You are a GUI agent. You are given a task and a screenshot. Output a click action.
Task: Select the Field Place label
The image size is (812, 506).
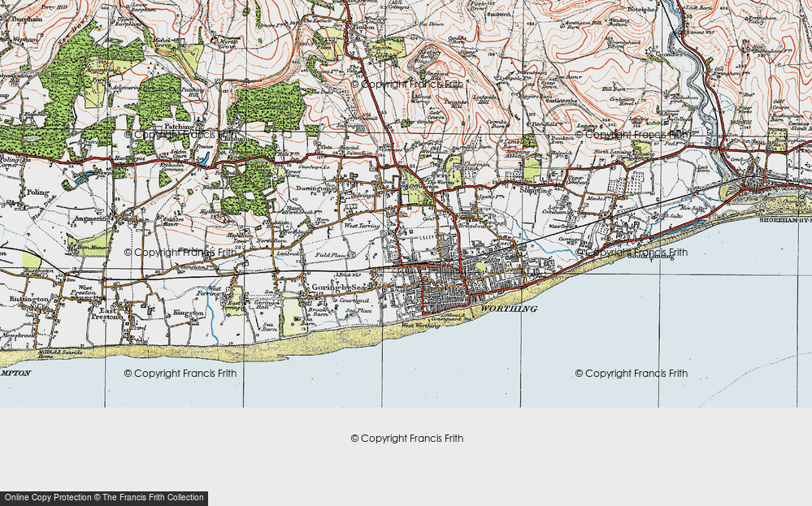pyautogui.click(x=331, y=255)
